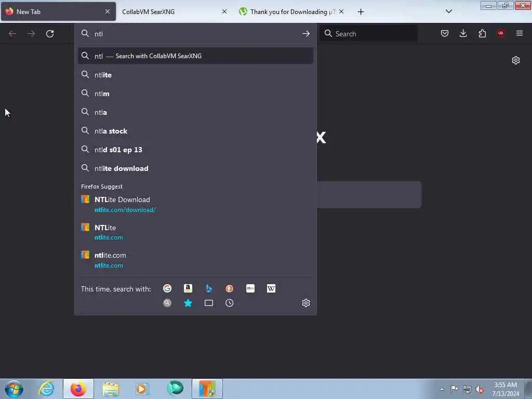Open Windows Explorer folder from taskbar

(x=111, y=389)
